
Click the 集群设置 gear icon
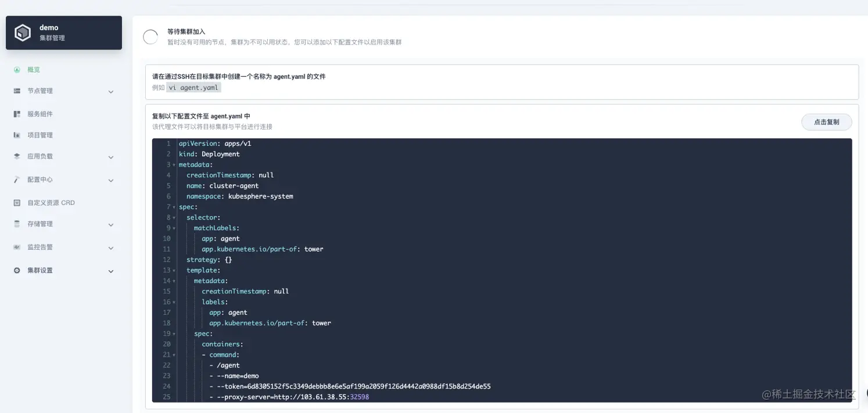point(17,271)
